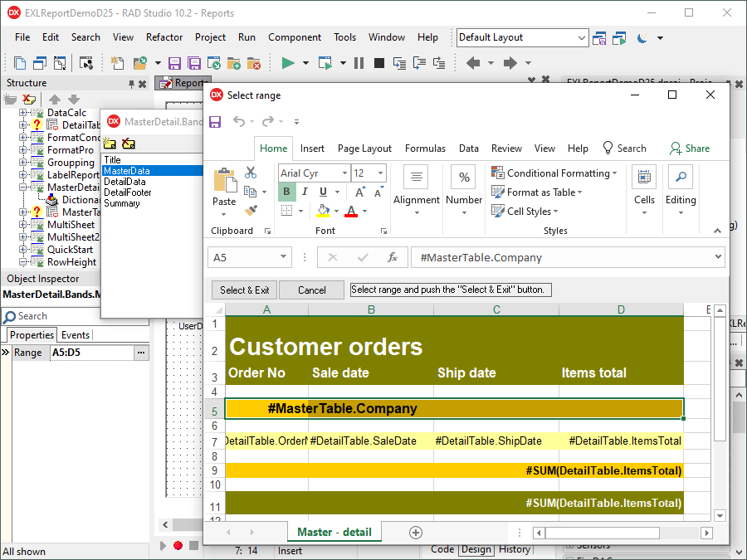The width and height of the screenshot is (747, 560).
Task: Click the Decrease Font Size icon
Action: tap(378, 192)
